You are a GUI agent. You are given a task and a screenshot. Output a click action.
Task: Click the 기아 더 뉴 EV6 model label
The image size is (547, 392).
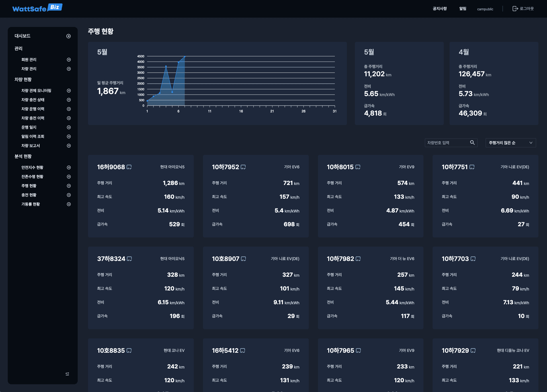click(402, 259)
